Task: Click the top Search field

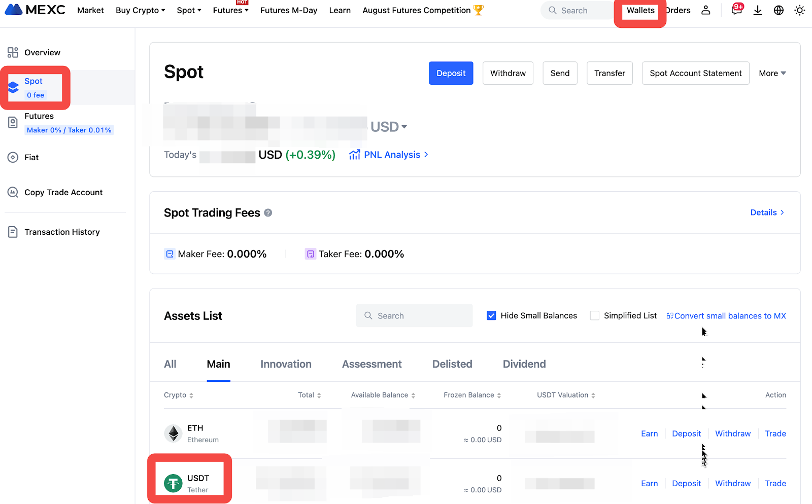Action: coord(577,10)
